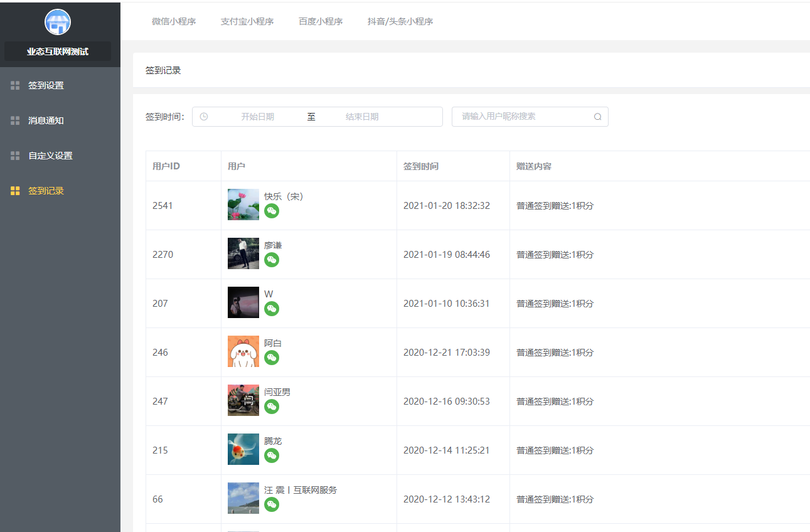Screen dimensions: 810x532
Task: Switch to 支付宝小程序 tab
Action: 247,21
